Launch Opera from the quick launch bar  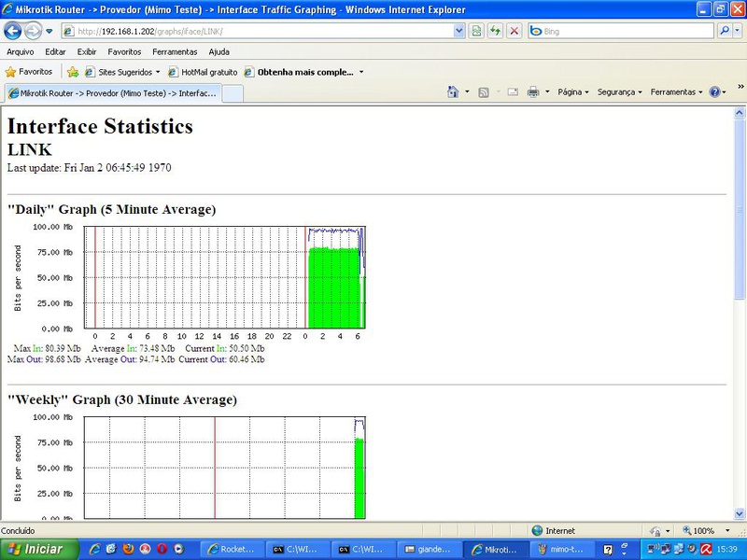(162, 549)
